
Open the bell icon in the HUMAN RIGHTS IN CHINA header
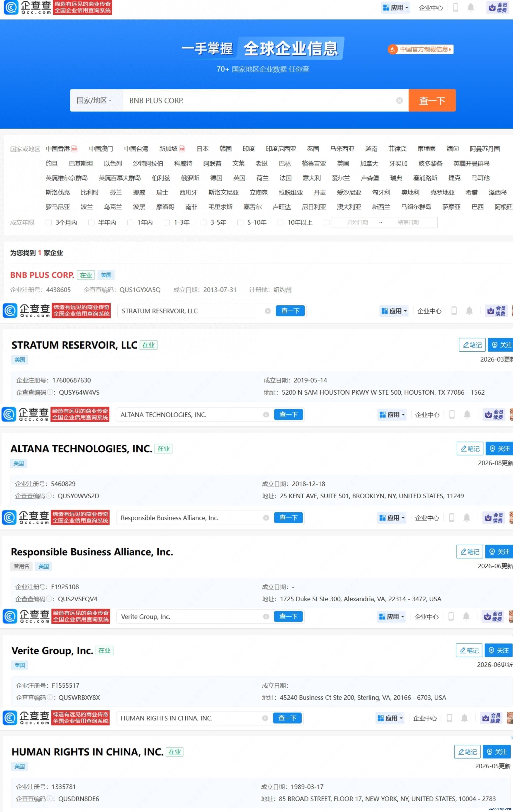click(x=464, y=718)
